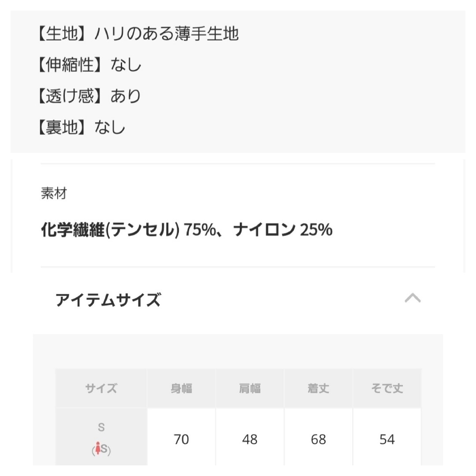Click the red person icon beside S

coord(98,448)
